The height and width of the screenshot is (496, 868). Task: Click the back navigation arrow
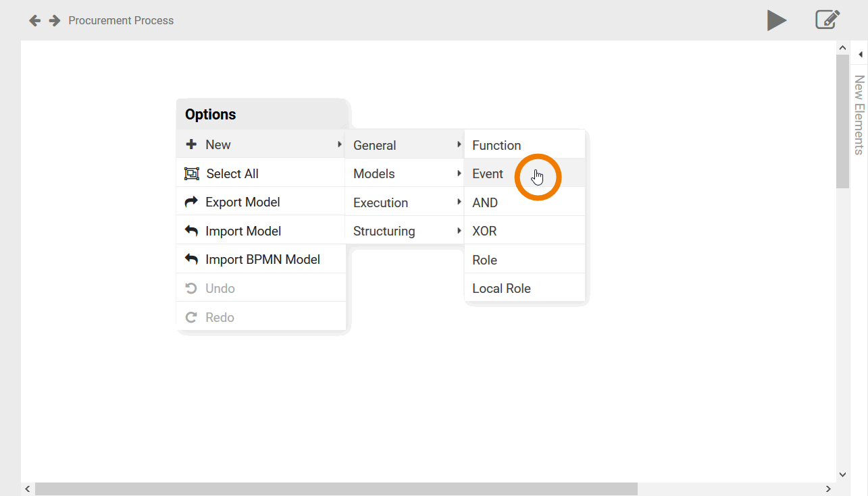click(34, 21)
